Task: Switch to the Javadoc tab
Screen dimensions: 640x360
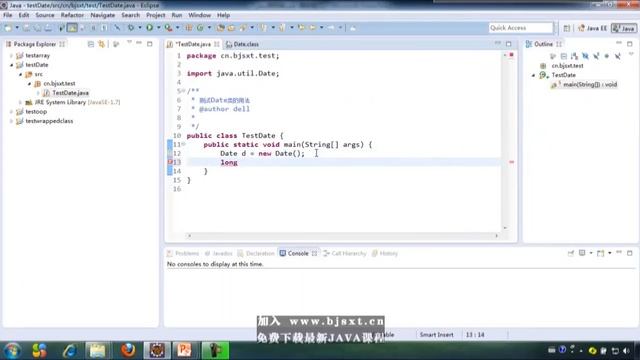Action: tap(218, 253)
